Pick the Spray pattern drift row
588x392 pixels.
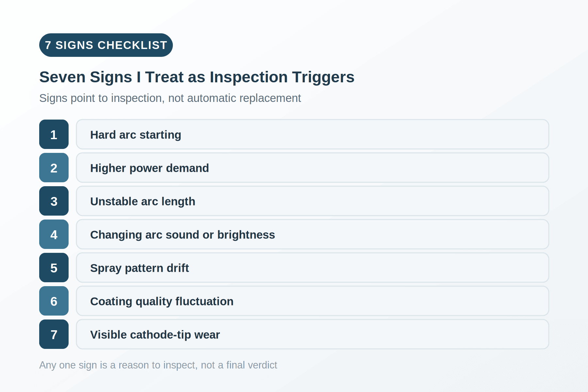pos(313,268)
